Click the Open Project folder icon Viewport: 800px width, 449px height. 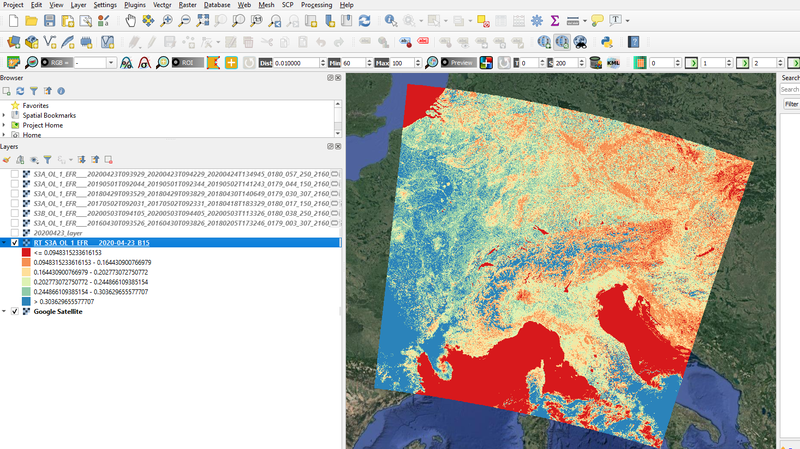[x=32, y=20]
